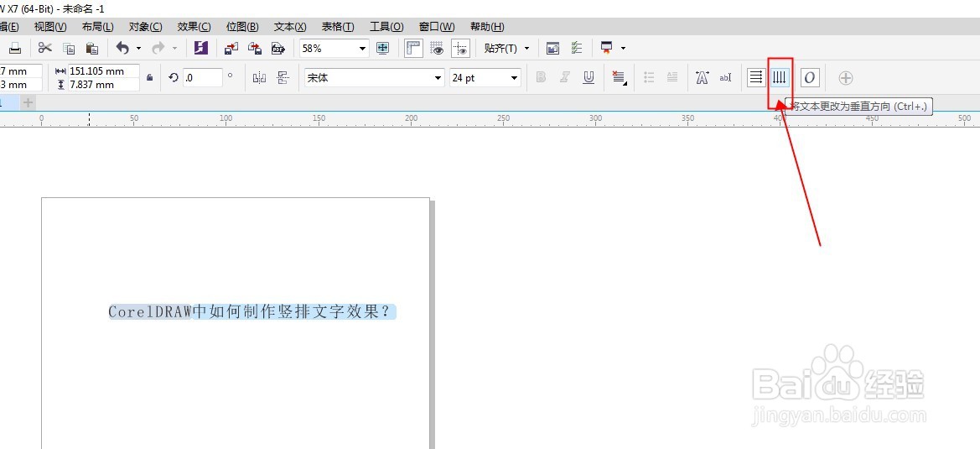Click mirror vertically icon
Image resolution: width=980 pixels, height=449 pixels.
(x=283, y=77)
